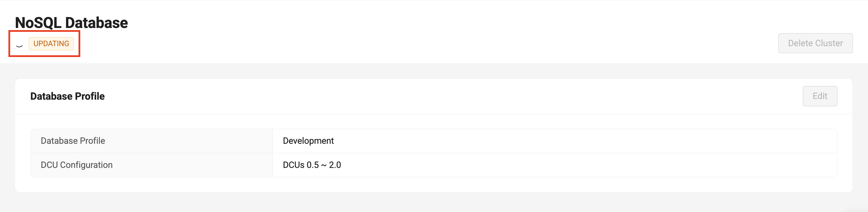868x212 pixels.
Task: Click the DCUs 0.5 ~ 2.0 value
Action: click(312, 165)
